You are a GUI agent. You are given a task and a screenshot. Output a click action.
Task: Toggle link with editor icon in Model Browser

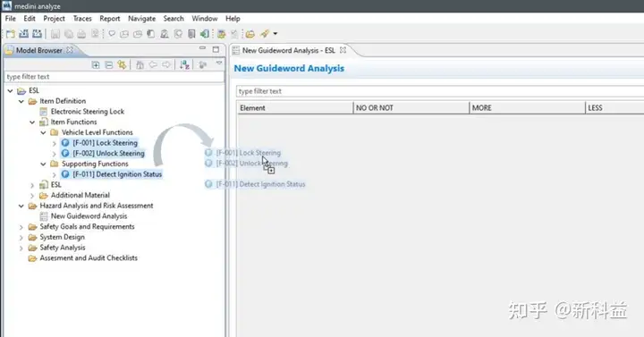122,65
